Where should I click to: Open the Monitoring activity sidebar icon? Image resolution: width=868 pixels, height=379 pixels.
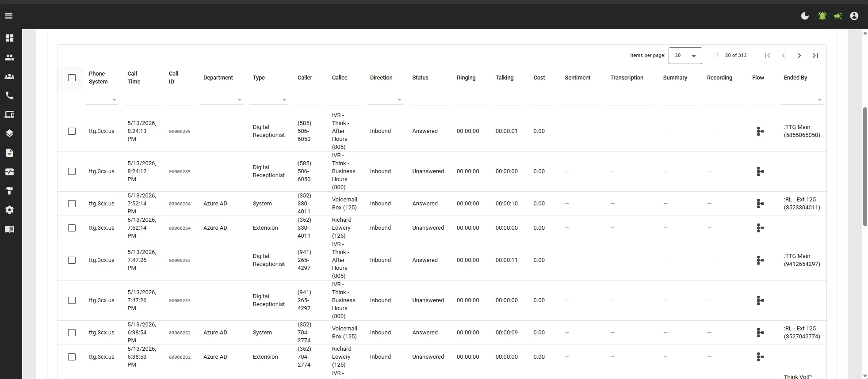tap(9, 172)
